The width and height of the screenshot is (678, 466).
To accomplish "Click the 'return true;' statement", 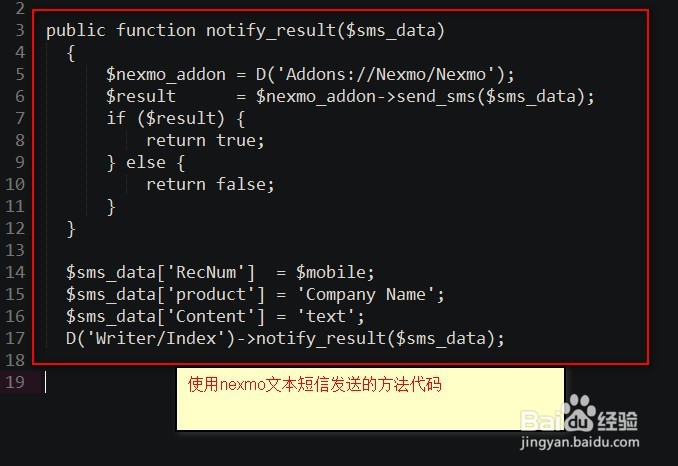I will (205, 140).
